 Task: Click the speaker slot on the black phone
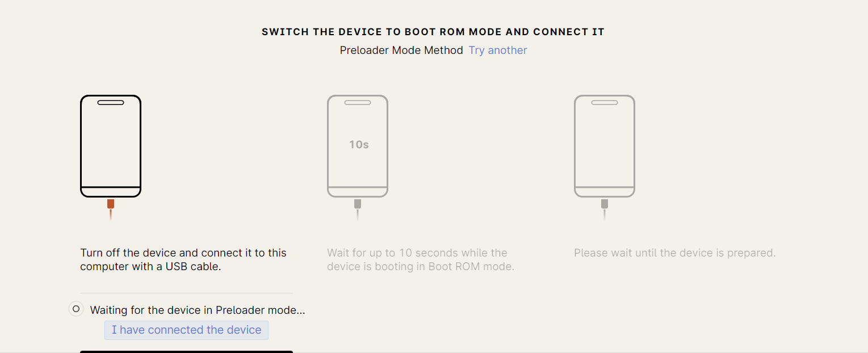(111, 103)
